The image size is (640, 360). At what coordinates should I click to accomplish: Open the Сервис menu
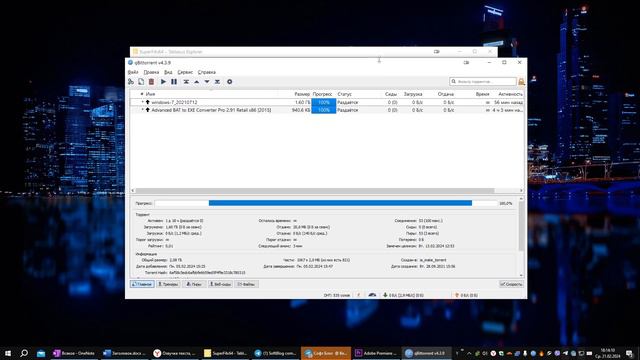click(x=185, y=72)
